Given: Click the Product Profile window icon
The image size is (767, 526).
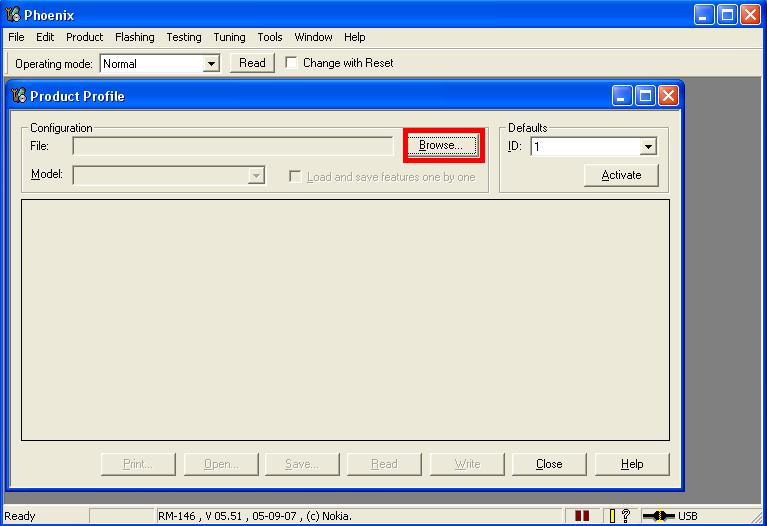Looking at the screenshot, I should [x=19, y=96].
